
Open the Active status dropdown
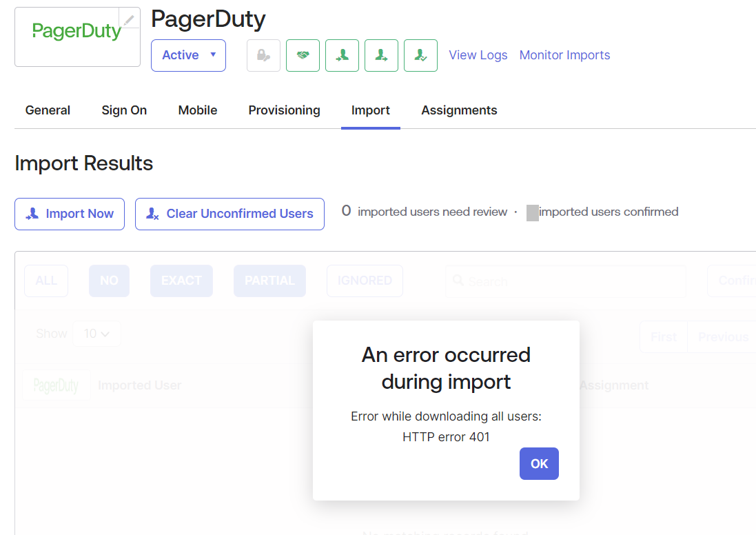188,55
